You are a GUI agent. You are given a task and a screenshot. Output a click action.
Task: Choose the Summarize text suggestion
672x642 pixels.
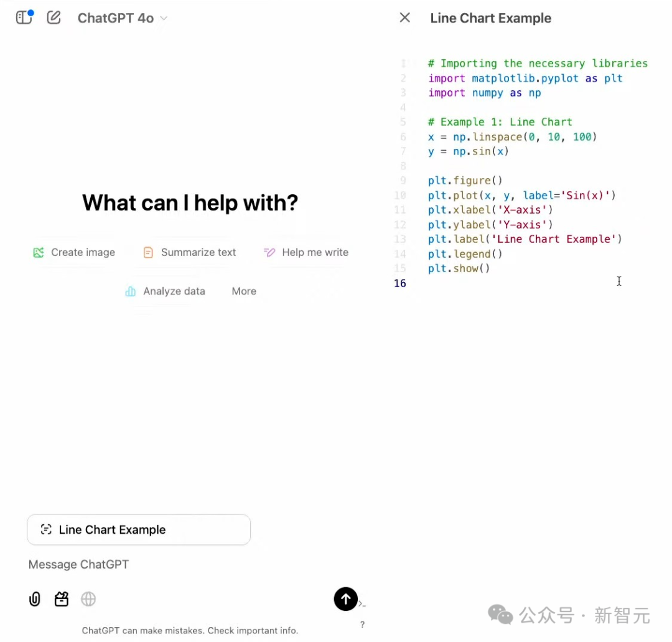pyautogui.click(x=190, y=252)
